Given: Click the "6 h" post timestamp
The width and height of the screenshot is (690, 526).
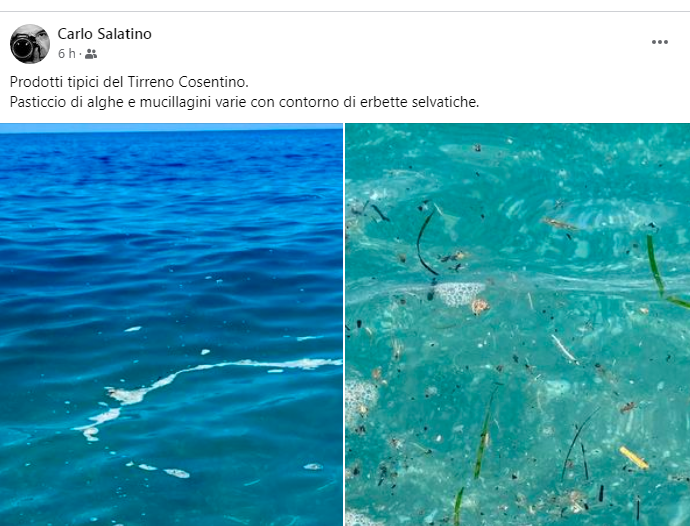Looking at the screenshot, I should (66, 54).
